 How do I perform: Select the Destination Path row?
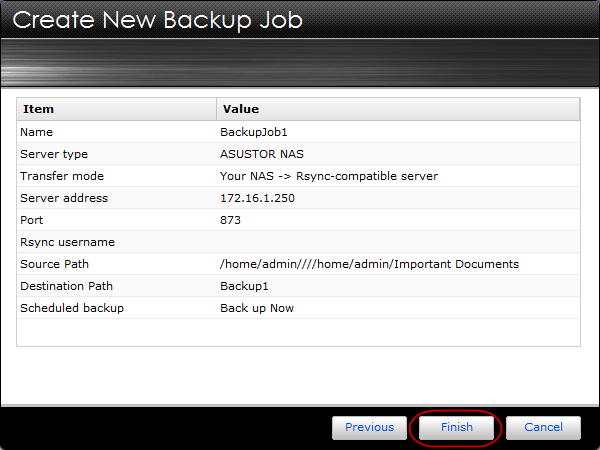[298, 286]
